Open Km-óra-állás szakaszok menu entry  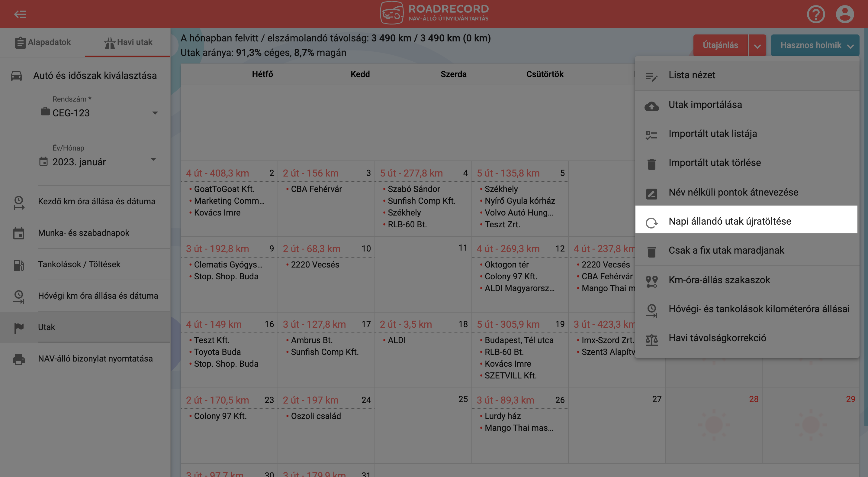coord(747,280)
